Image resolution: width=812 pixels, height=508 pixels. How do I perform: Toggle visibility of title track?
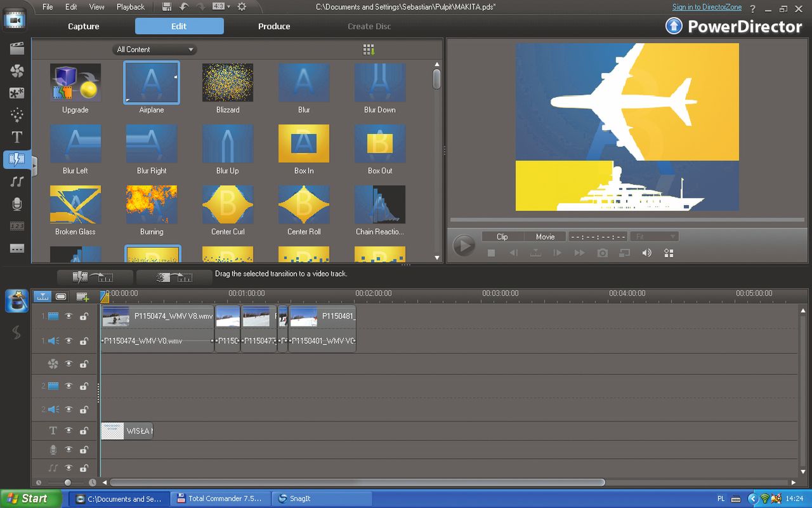[x=69, y=431]
